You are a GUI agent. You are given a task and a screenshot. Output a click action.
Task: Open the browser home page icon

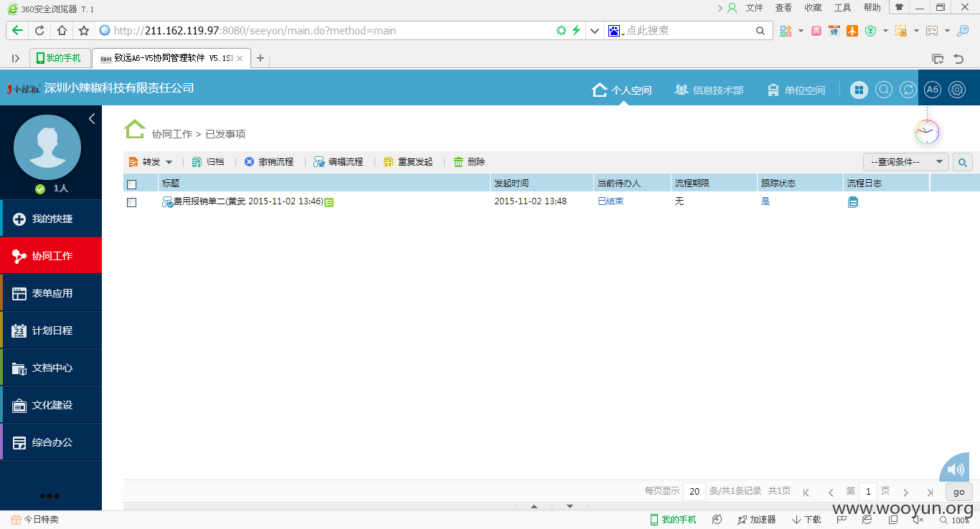[62, 31]
